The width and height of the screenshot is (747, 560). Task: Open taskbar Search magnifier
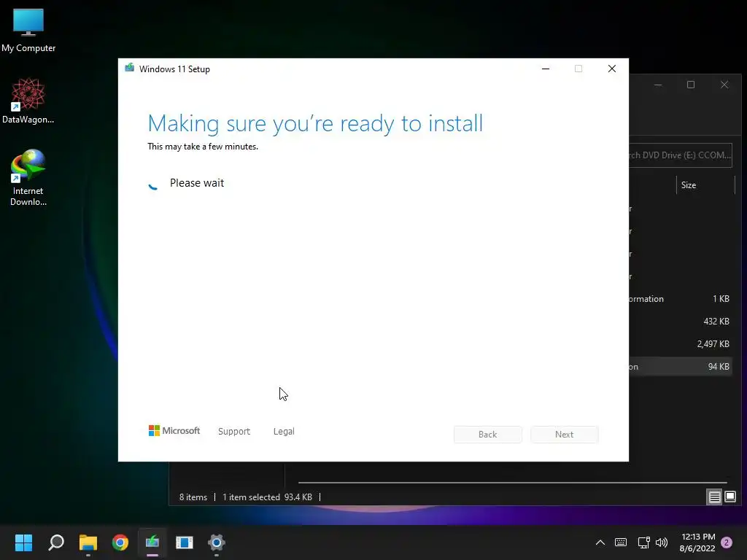coord(55,542)
